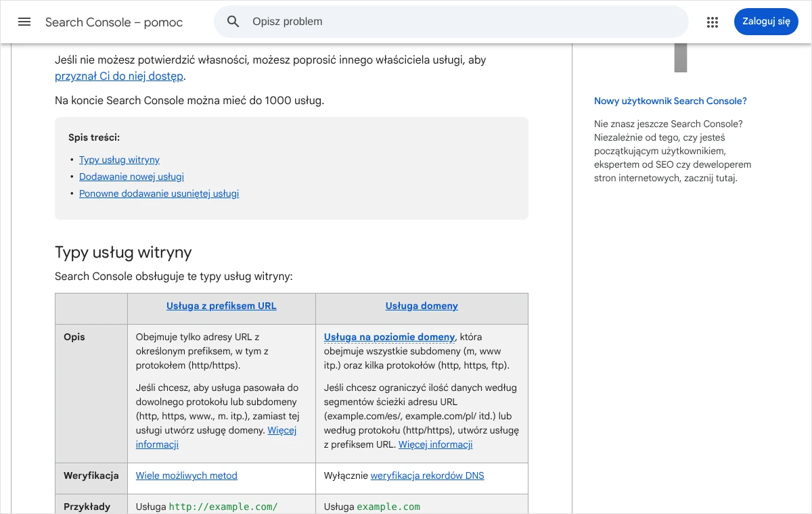
Task: Click 'Na koncie Search Console' sentence
Action: (189, 101)
